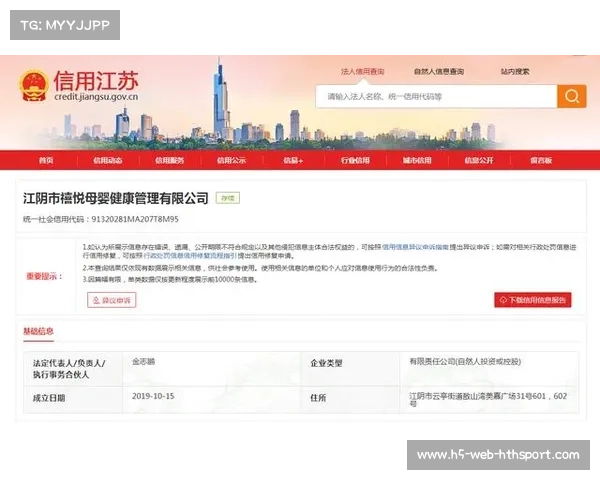Open the 信用公示 navigation item
This screenshot has height=480, width=600.
click(232, 160)
